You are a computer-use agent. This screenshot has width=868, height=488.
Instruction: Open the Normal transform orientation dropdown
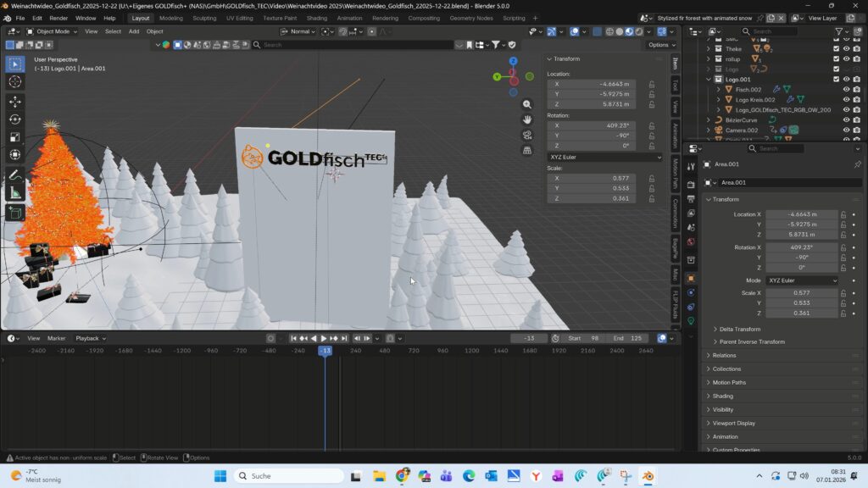tap(298, 31)
